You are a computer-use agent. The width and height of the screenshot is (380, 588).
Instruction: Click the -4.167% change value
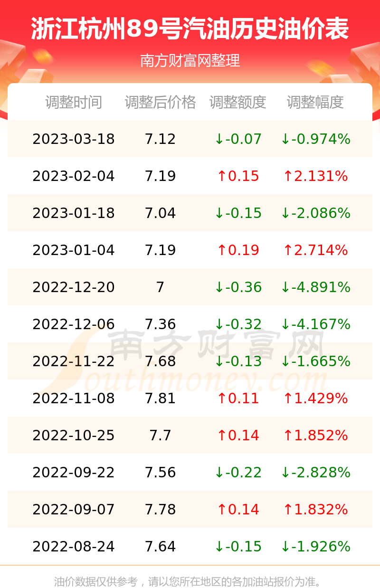click(x=321, y=324)
